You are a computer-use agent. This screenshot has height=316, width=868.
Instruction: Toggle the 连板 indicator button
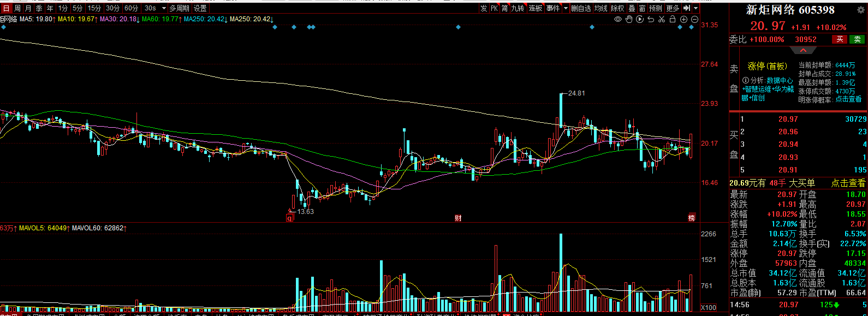coord(536,8)
